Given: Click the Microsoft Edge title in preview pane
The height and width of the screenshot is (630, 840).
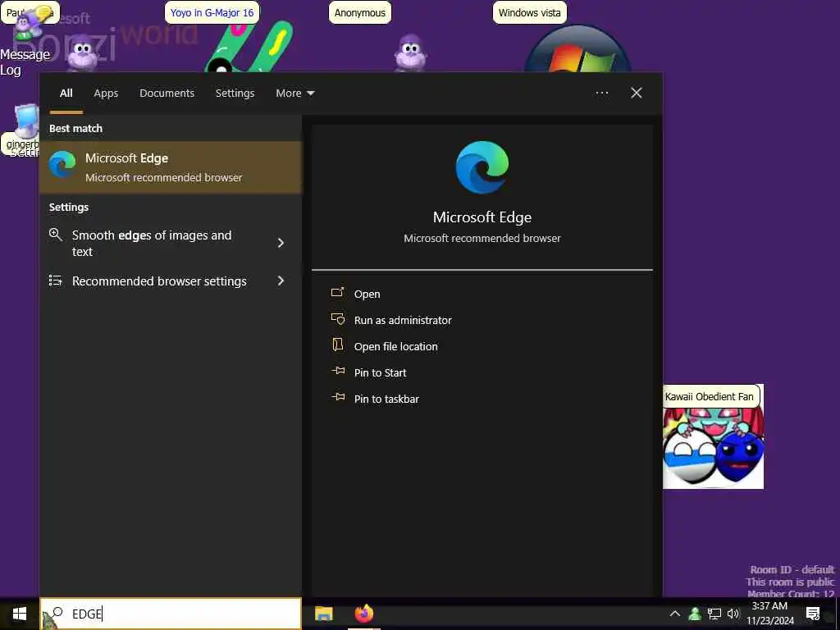Looking at the screenshot, I should (482, 217).
